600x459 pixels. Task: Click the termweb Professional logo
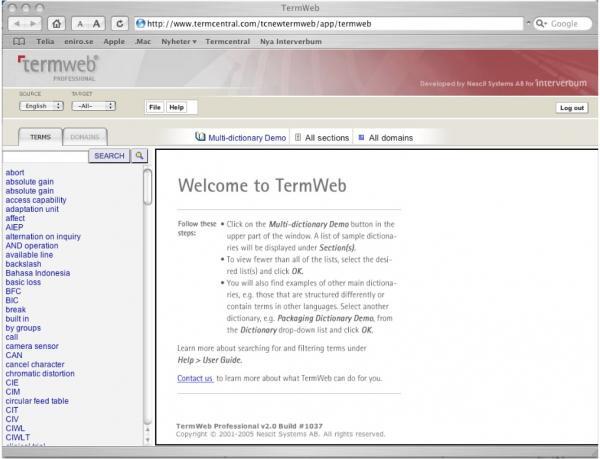58,68
